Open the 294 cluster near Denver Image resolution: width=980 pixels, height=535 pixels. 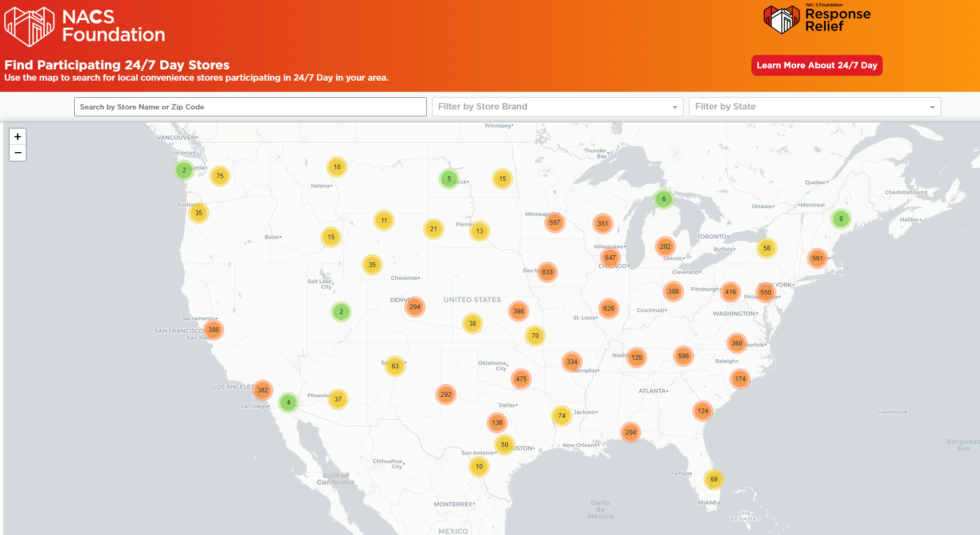(x=415, y=307)
